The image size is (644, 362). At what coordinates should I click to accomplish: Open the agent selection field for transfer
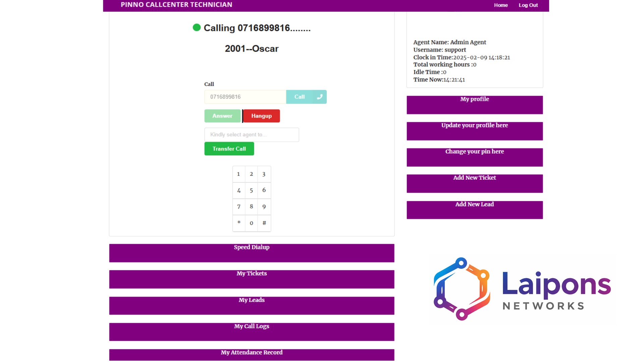point(252,135)
